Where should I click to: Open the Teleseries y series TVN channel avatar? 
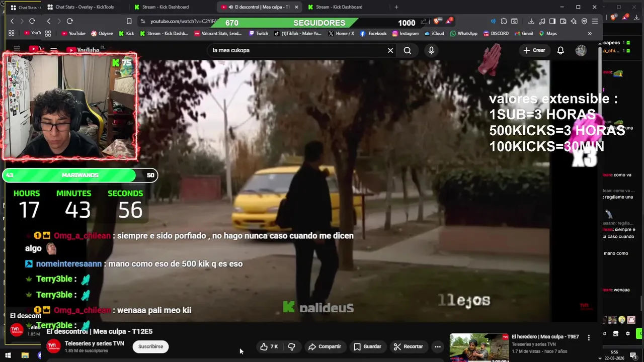(53, 346)
